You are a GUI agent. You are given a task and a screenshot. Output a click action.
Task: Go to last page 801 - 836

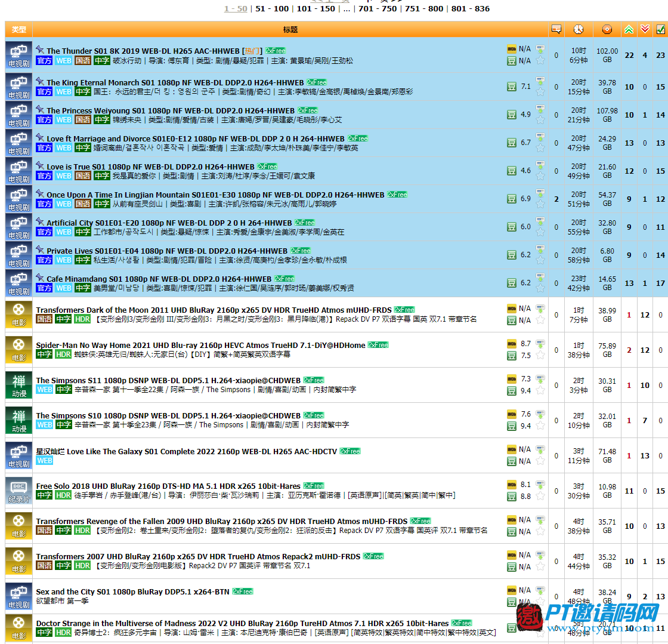tap(471, 8)
